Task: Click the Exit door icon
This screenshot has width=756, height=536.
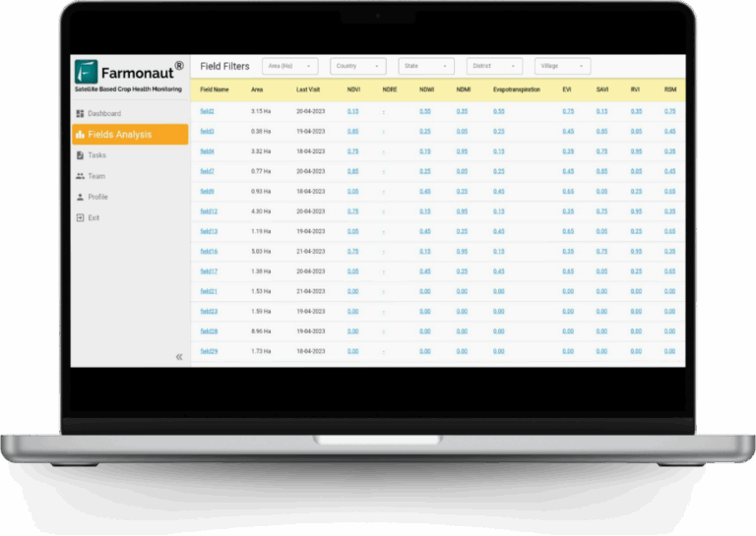Action: tap(80, 217)
